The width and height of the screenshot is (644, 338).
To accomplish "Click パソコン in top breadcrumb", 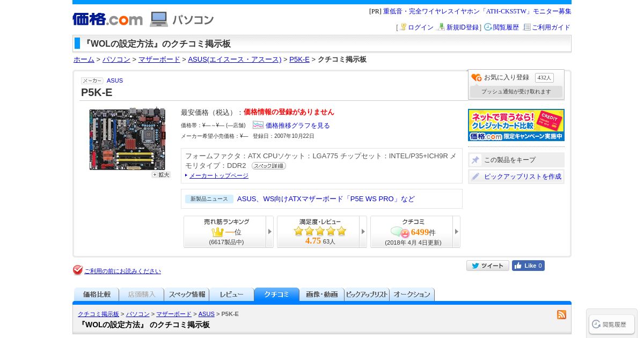I will point(116,60).
